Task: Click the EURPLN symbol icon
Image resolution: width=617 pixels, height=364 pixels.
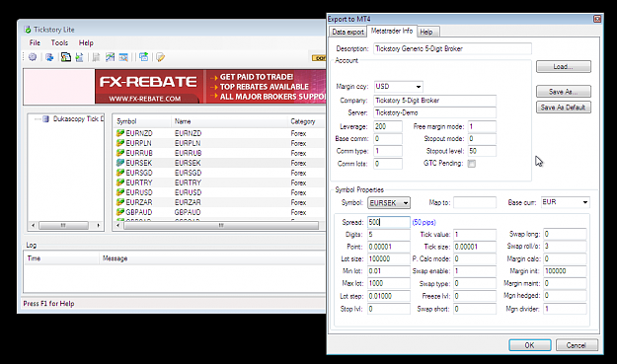Action: tap(120, 143)
